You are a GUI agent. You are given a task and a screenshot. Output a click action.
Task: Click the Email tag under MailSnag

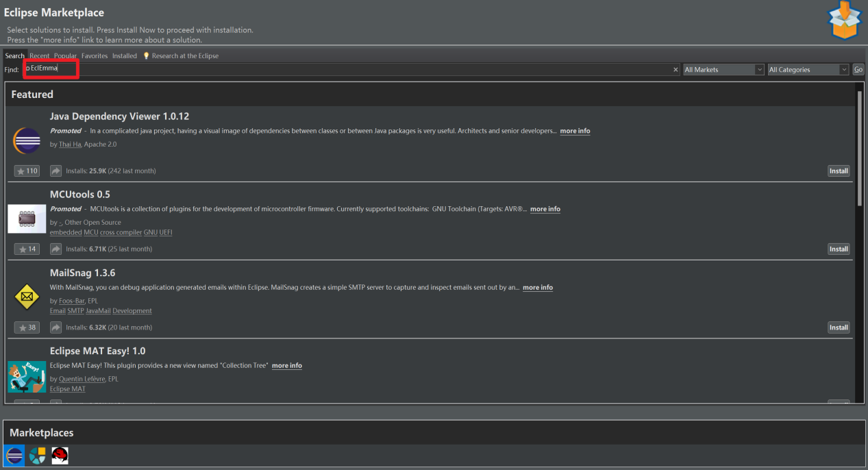point(58,311)
